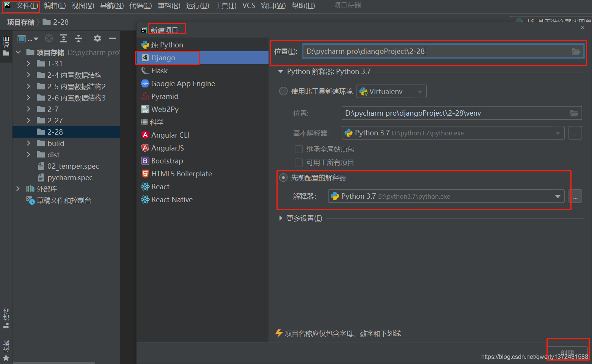Image resolution: width=592 pixels, height=364 pixels.
Task: Select 使用此工具新建环境 radio button
Action: point(283,91)
